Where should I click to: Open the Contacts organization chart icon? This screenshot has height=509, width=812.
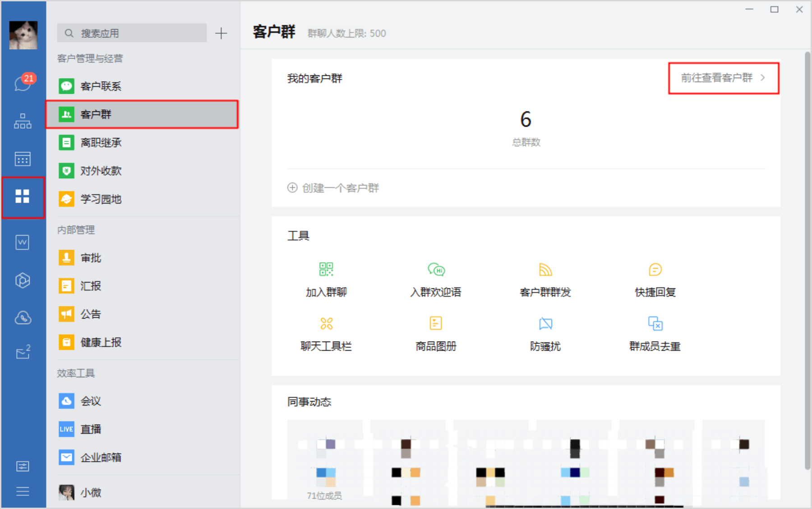coord(23,121)
